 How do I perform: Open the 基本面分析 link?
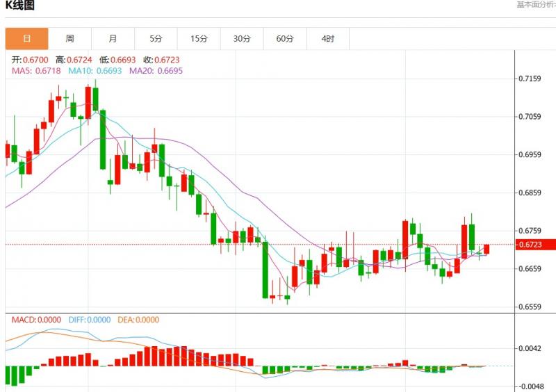[536, 5]
